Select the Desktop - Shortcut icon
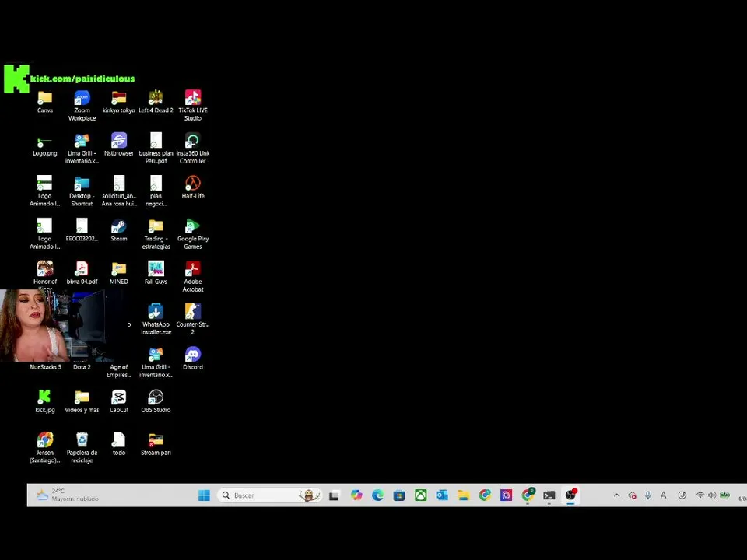The height and width of the screenshot is (560, 747). tap(82, 184)
